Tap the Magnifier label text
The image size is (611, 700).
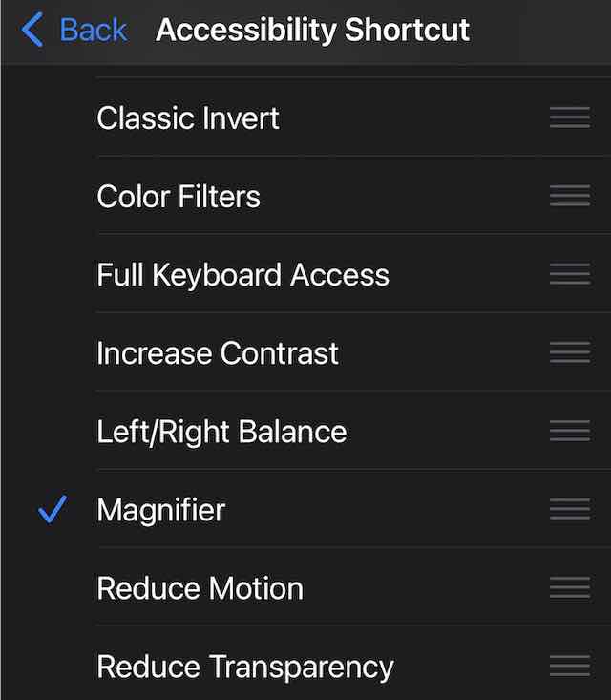[161, 510]
